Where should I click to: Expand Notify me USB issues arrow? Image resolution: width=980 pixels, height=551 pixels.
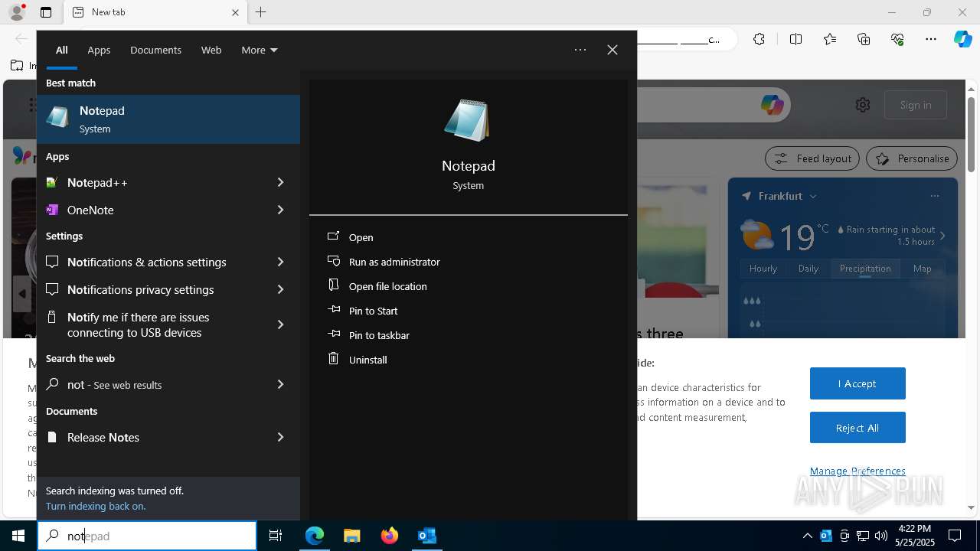click(x=280, y=324)
